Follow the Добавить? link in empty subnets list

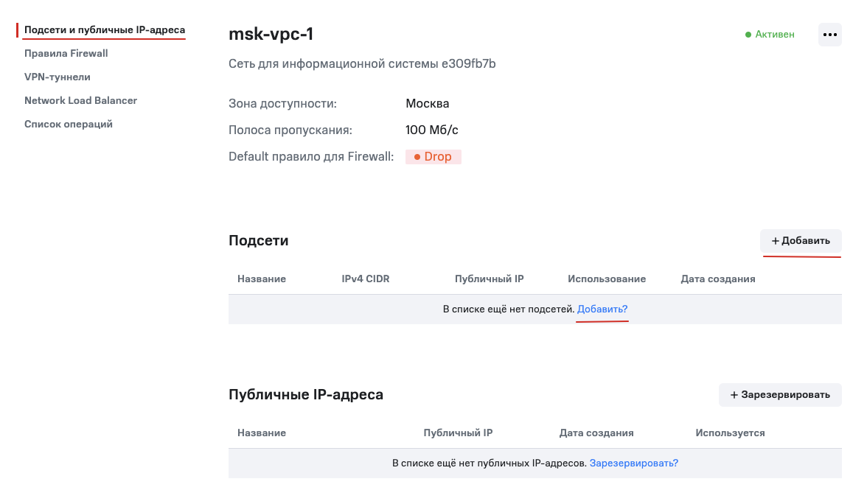click(602, 309)
